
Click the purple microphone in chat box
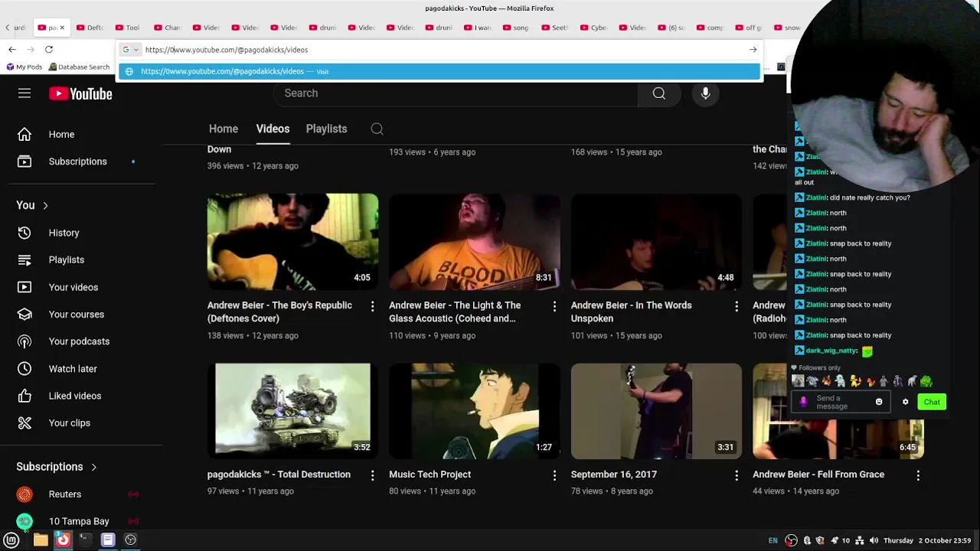pyautogui.click(x=803, y=402)
